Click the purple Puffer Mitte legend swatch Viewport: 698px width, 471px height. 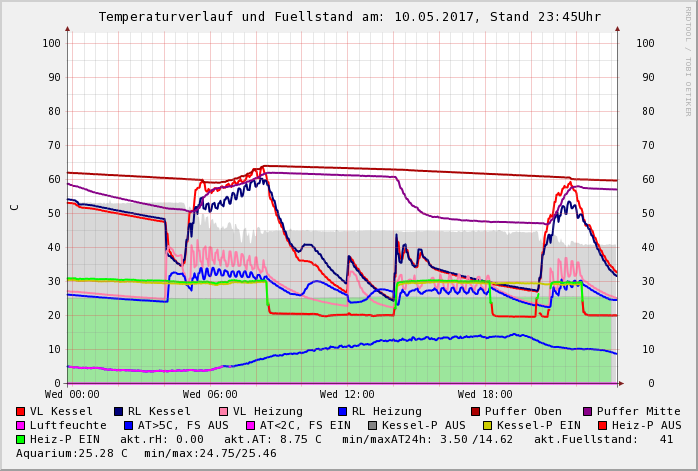(x=587, y=411)
